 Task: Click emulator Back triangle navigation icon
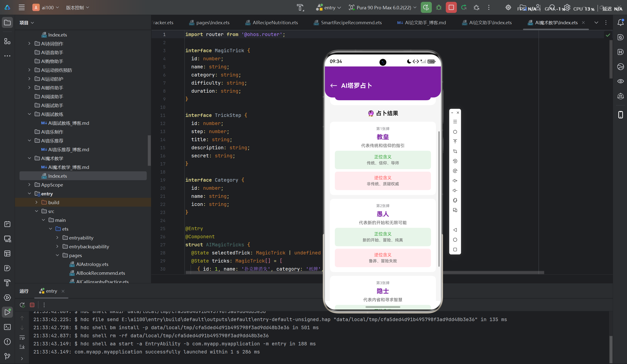coord(455,230)
